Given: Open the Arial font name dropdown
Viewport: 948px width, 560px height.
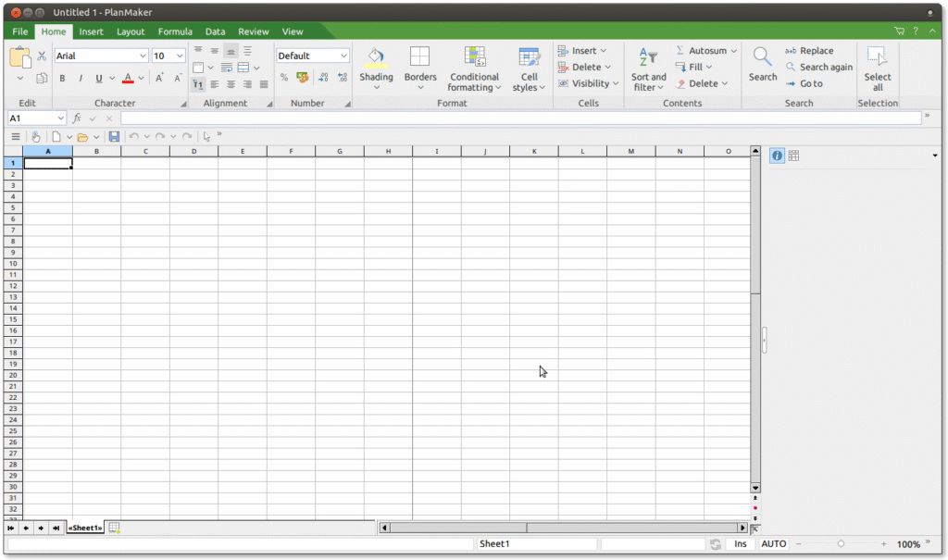Looking at the screenshot, I should 143,56.
